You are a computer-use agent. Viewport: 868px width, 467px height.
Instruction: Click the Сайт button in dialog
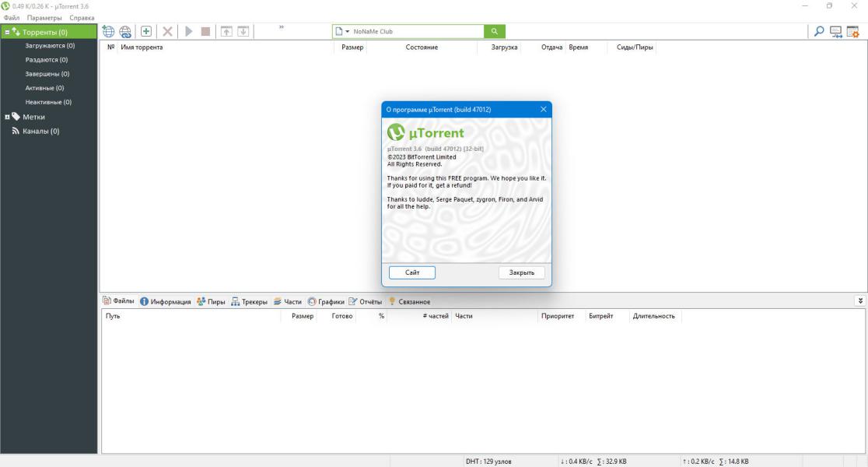pyautogui.click(x=412, y=272)
